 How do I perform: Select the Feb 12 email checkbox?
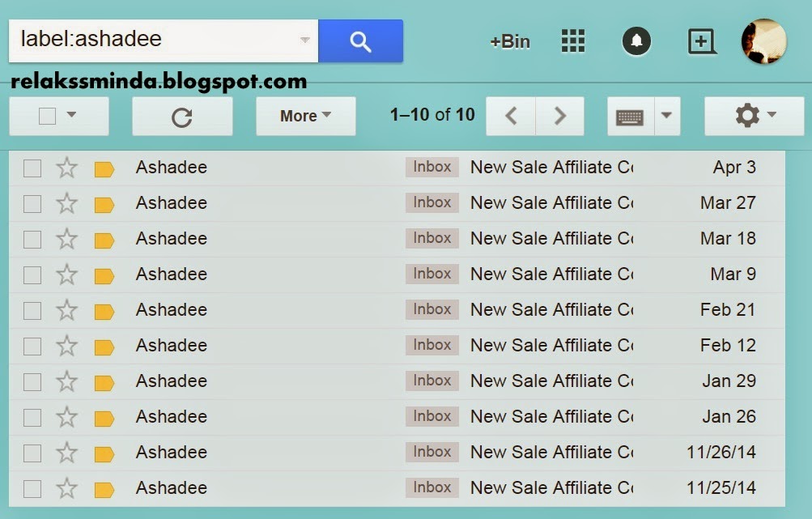[32, 347]
